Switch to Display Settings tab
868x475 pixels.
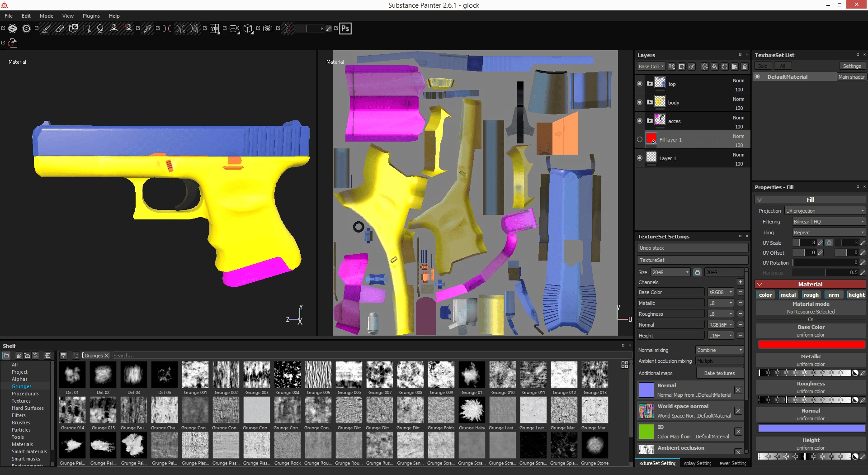(697, 463)
